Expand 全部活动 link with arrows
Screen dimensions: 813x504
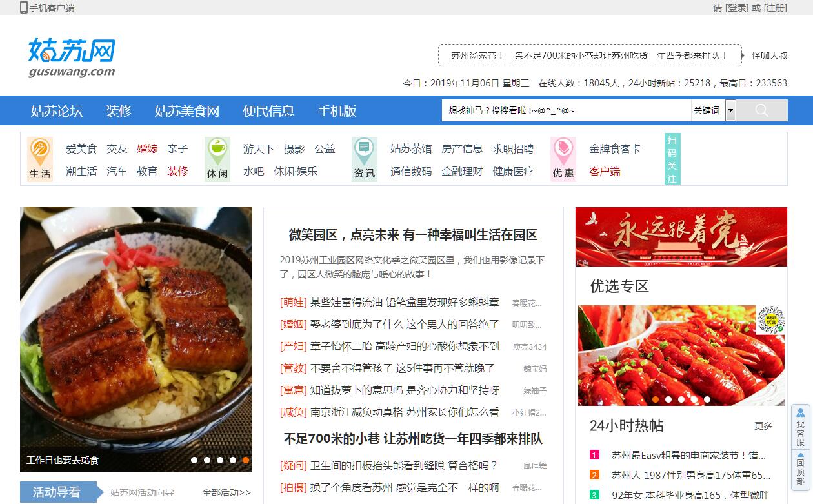coord(226,492)
